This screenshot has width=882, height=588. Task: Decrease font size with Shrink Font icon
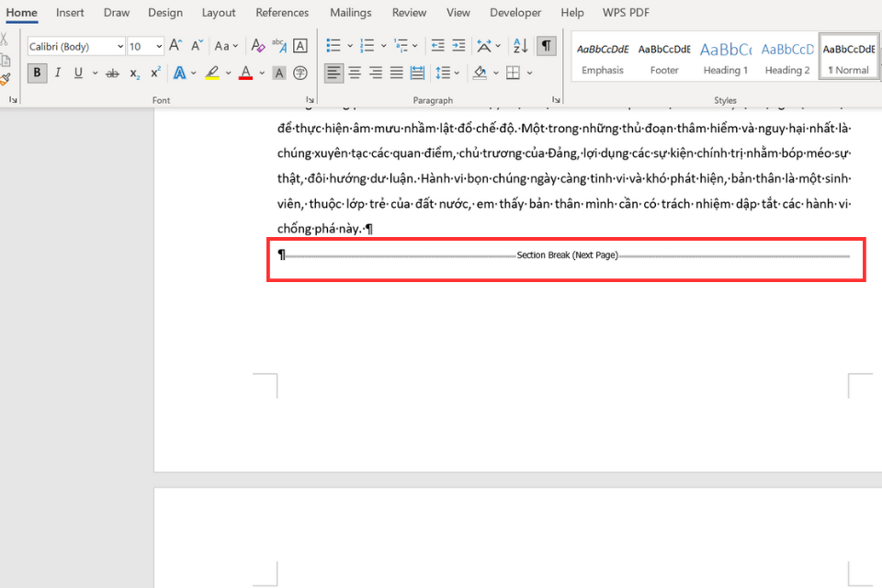click(x=197, y=46)
